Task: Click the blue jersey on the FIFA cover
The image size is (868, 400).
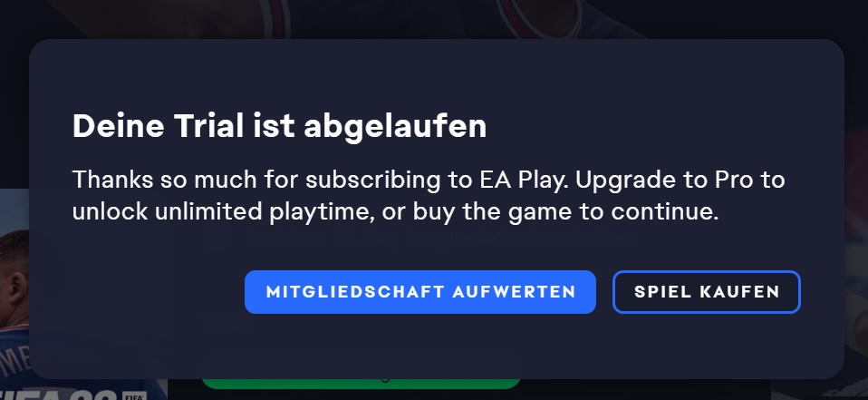Action: (14, 355)
